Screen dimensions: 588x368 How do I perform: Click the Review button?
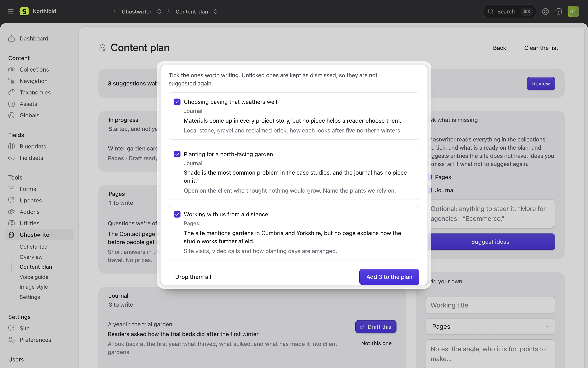(541, 83)
